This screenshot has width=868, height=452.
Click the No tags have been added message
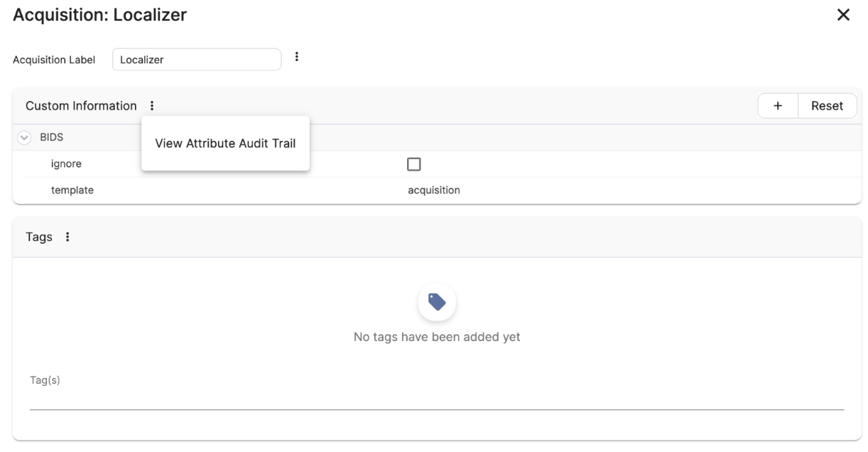437,337
